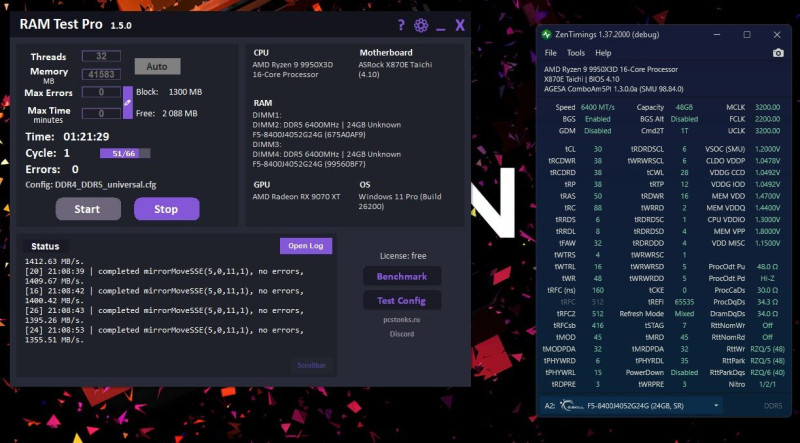Click the G.Skill logo in module selector

click(x=571, y=406)
